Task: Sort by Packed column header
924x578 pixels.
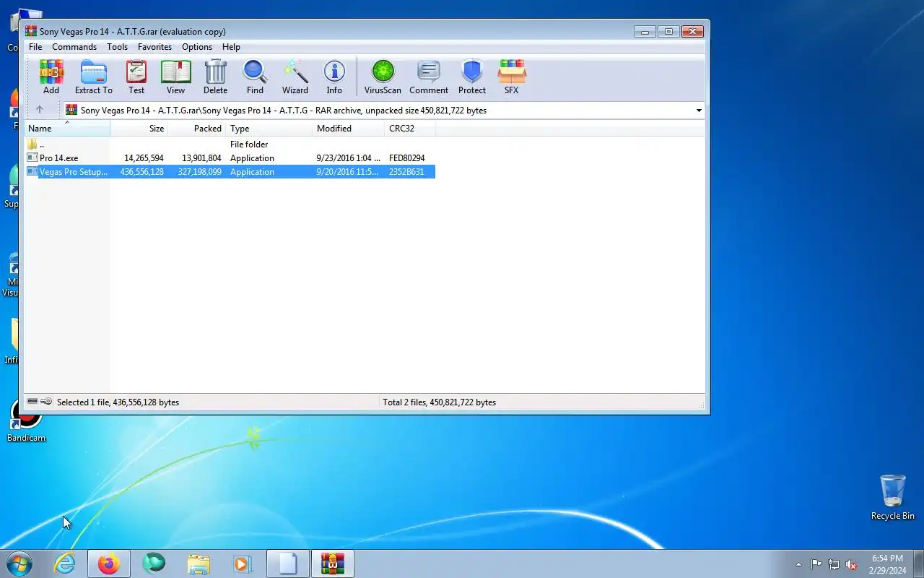Action: coord(196,129)
